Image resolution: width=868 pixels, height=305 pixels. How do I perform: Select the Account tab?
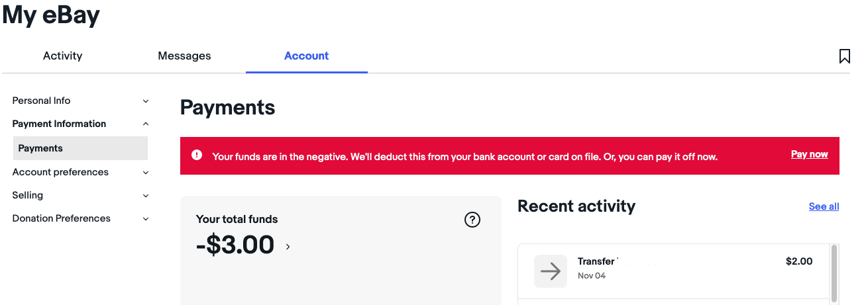click(306, 56)
